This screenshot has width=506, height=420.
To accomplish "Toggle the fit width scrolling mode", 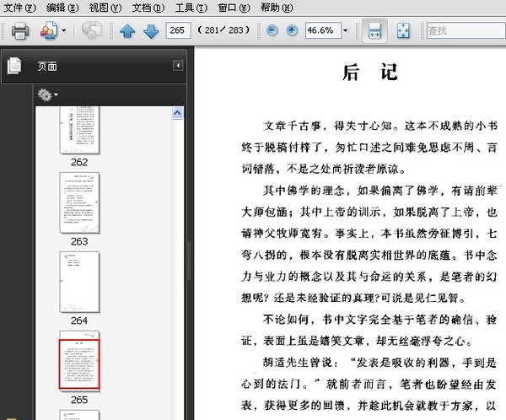I will click(x=375, y=31).
